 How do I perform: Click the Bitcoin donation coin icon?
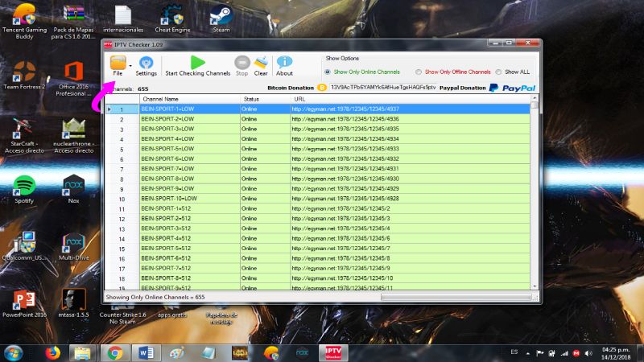pyautogui.click(x=322, y=88)
